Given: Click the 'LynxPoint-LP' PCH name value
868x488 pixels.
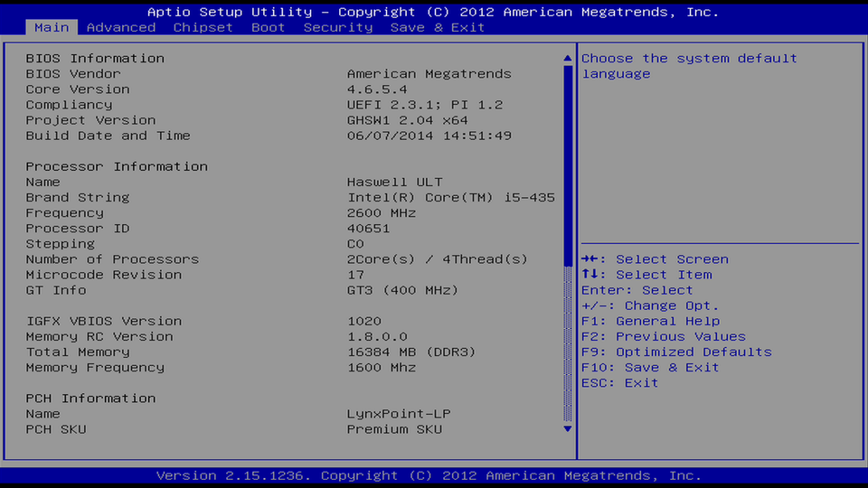Looking at the screenshot, I should pos(399,415).
